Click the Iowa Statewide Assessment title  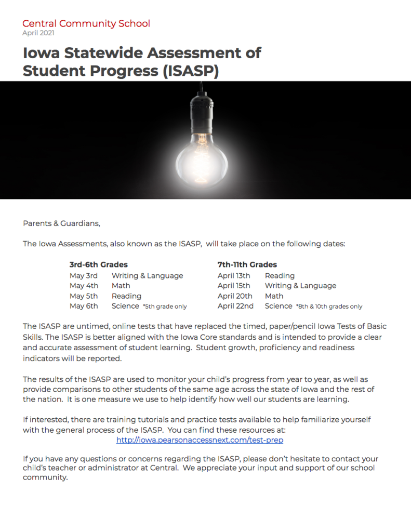[142, 62]
